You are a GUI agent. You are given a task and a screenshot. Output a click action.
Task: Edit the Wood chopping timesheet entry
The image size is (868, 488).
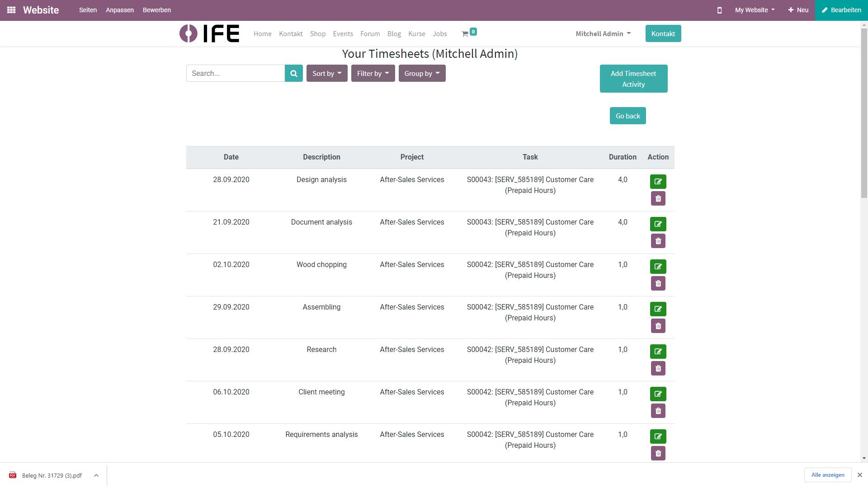click(x=658, y=267)
